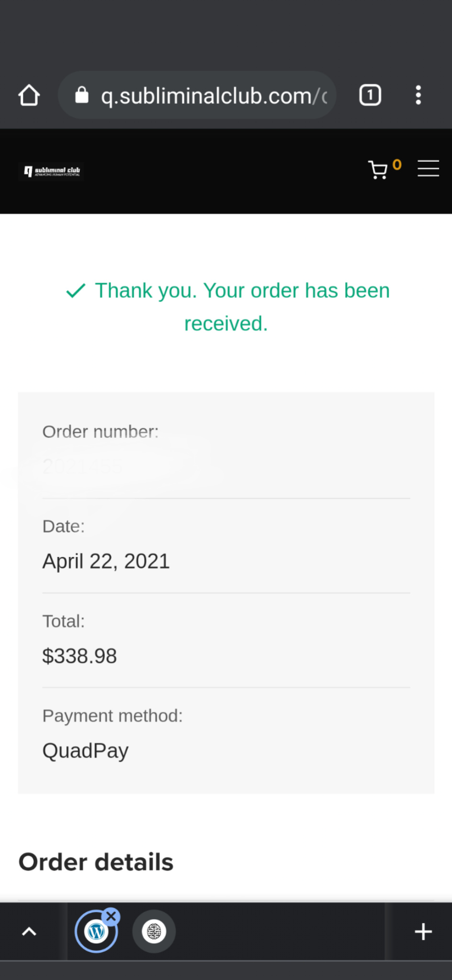
Task: Tap the order date April 22, 2021
Action: [106, 561]
